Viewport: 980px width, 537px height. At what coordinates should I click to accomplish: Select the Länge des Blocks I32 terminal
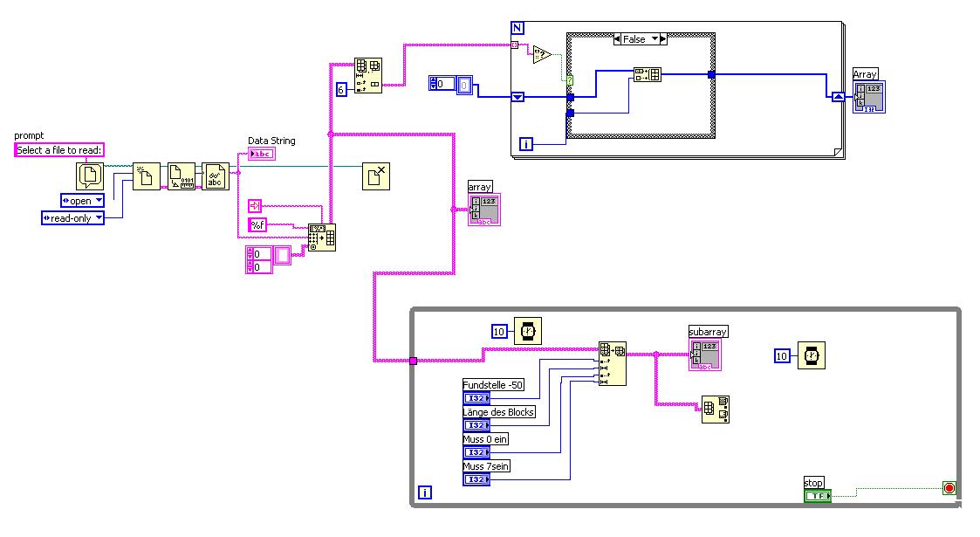pos(476,425)
